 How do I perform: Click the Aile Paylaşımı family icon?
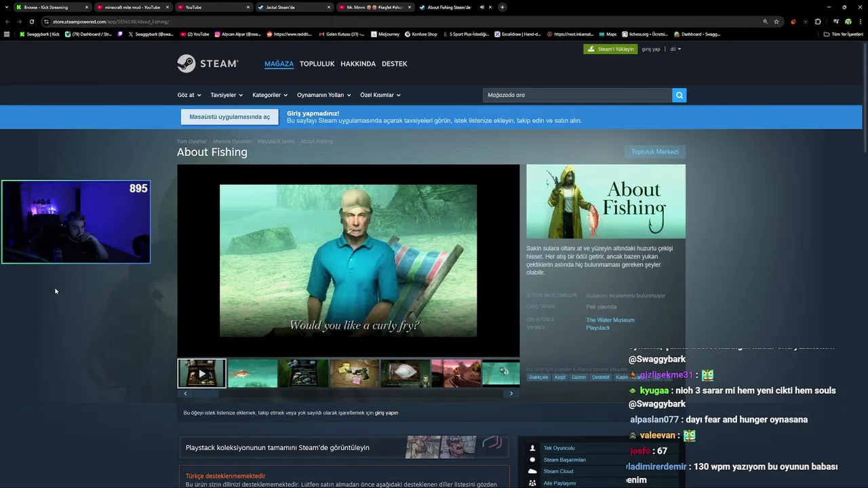532,483
